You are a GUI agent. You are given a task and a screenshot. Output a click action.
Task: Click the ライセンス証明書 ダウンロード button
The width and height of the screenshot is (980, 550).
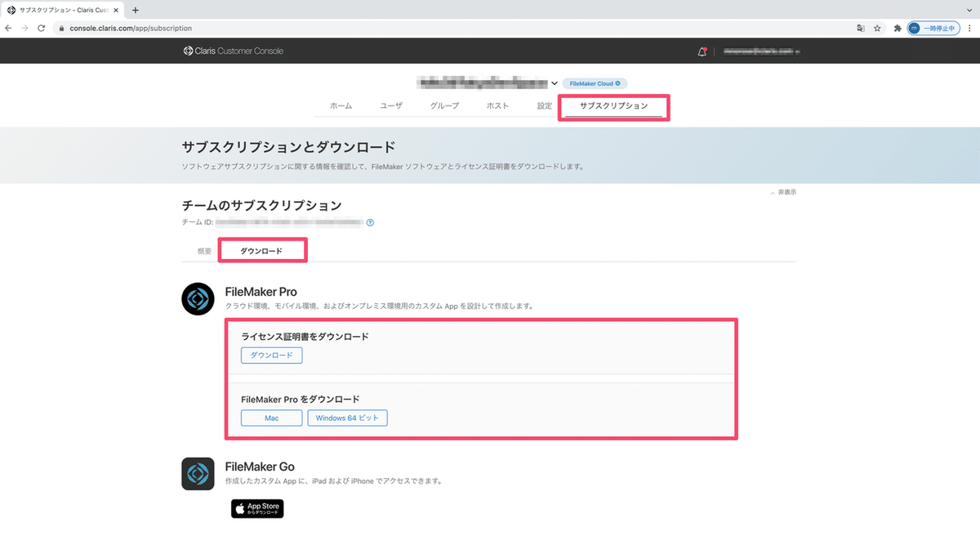[x=271, y=355]
